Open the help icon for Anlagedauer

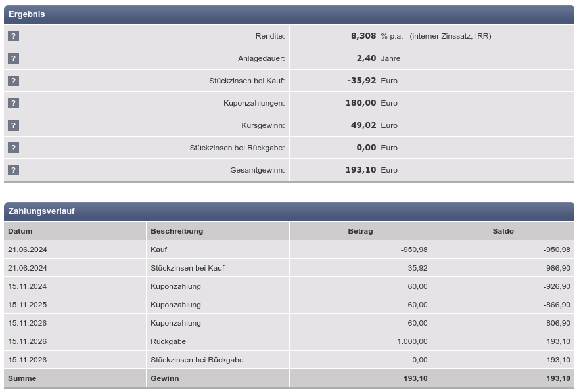click(x=13, y=58)
